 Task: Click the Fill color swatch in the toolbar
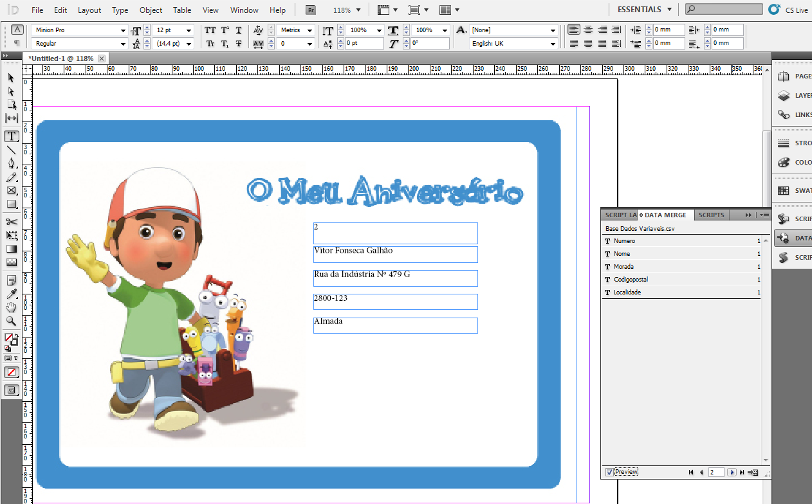point(10,337)
